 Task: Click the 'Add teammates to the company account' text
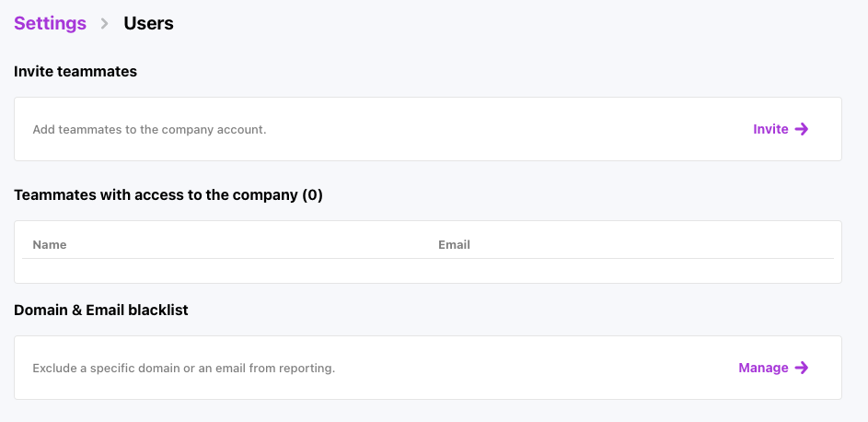[x=149, y=130]
